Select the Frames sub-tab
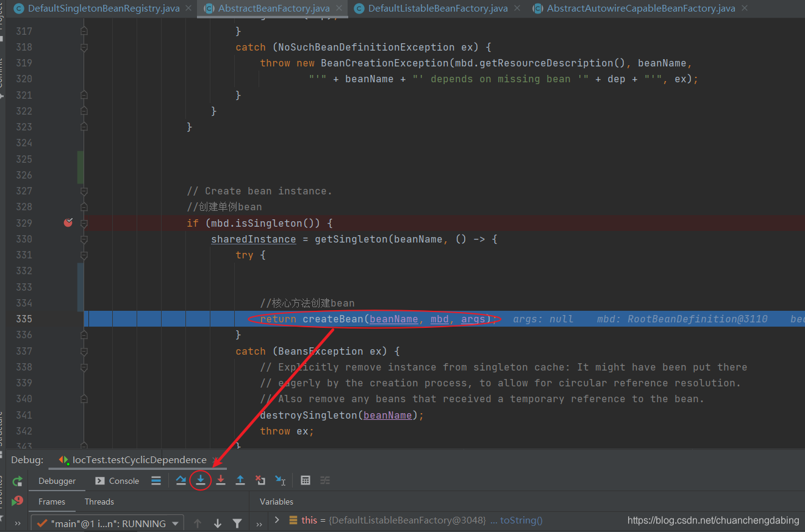Screen dimensions: 805x532 [x=52, y=502]
